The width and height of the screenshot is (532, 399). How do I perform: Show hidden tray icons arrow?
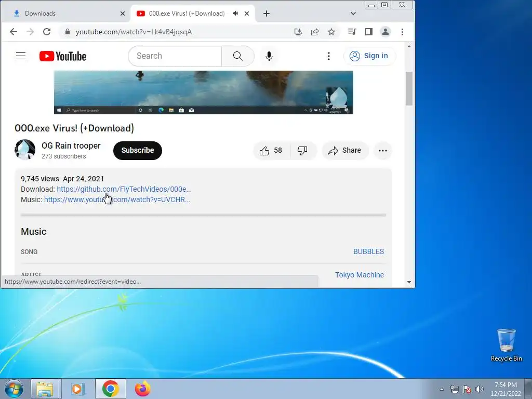click(x=442, y=389)
